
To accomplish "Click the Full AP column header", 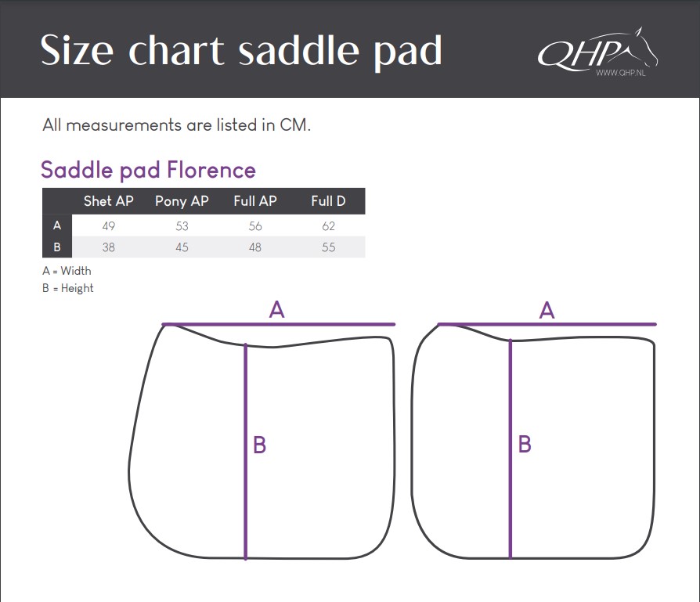I will (x=255, y=201).
